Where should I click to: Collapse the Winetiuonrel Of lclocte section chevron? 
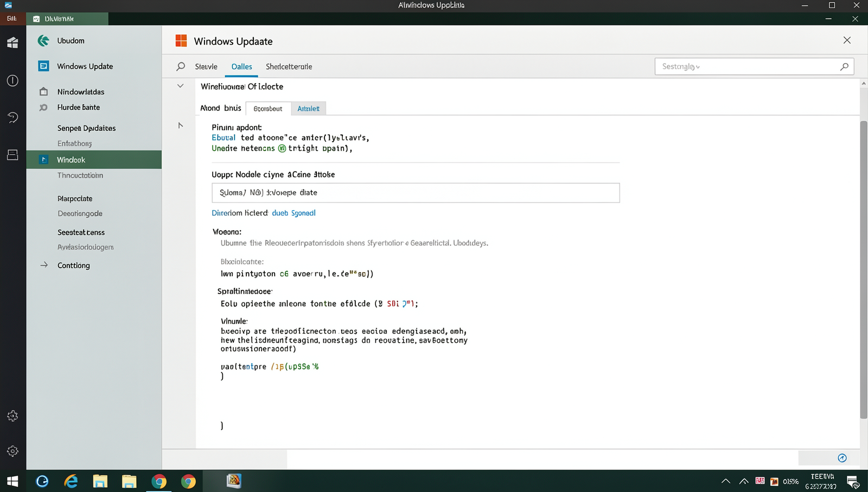180,86
